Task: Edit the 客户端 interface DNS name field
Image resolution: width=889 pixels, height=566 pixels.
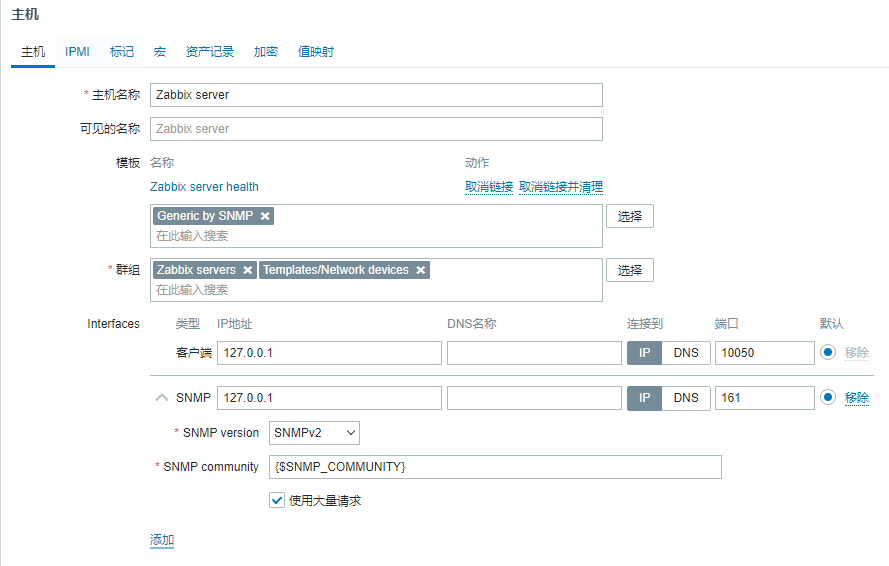Action: pyautogui.click(x=534, y=353)
